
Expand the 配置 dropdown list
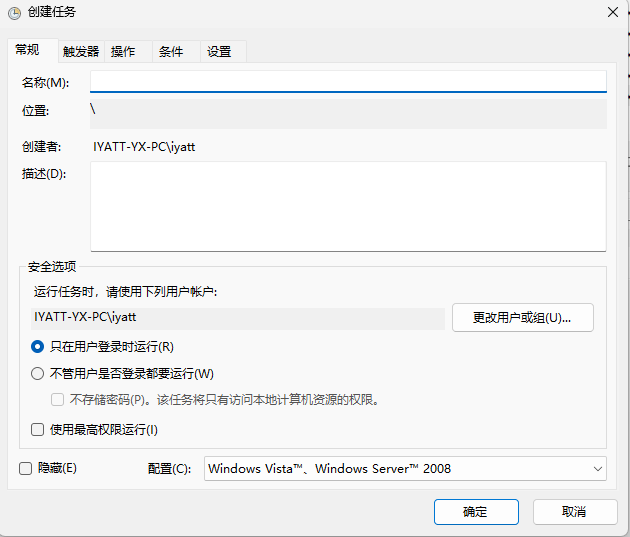tap(405, 468)
